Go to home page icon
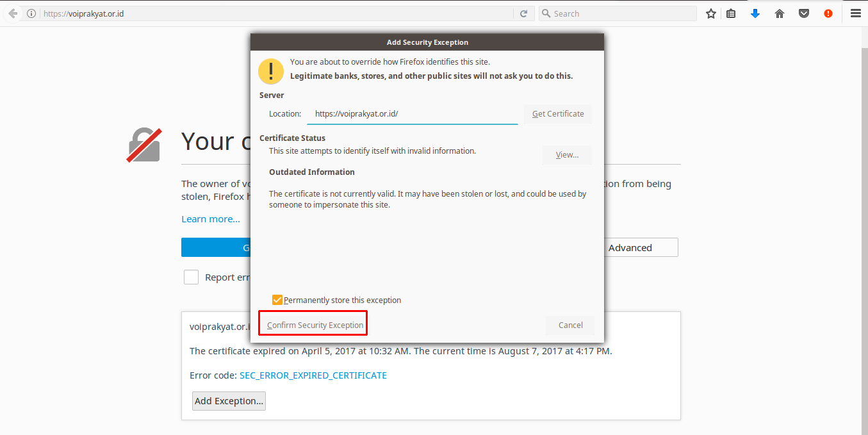The height and width of the screenshot is (435, 868). click(780, 13)
